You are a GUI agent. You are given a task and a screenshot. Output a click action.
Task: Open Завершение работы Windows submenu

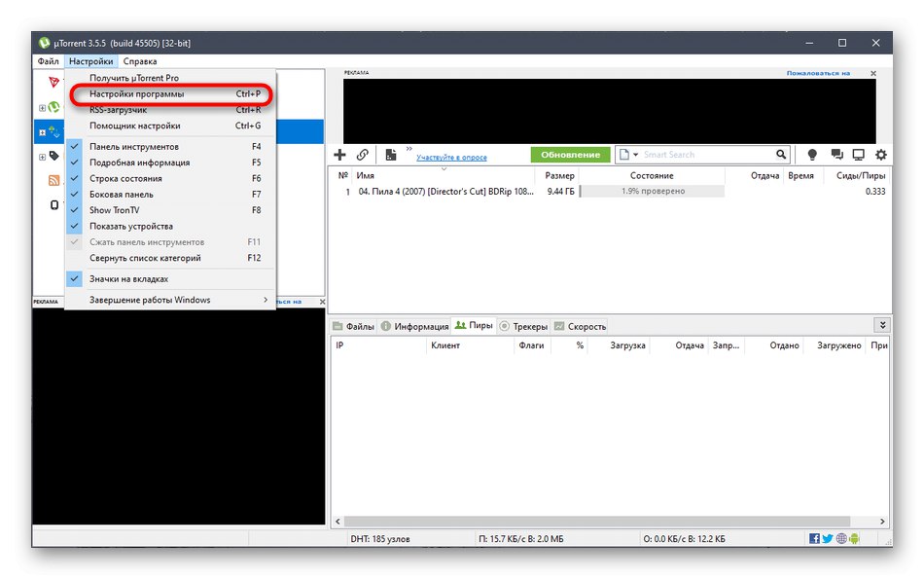169,300
